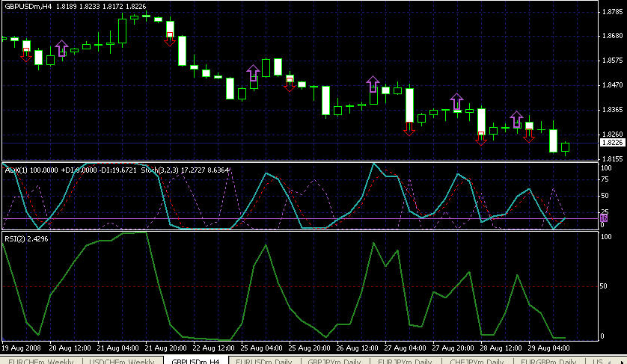The height and width of the screenshot is (364, 627).
Task: Click the left tab-scroll arrow
Action: point(611,361)
